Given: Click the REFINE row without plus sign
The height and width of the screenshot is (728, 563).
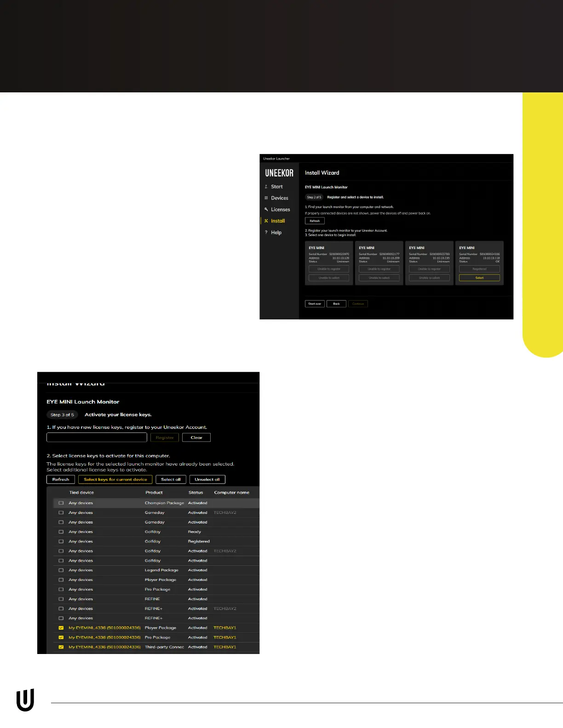Looking at the screenshot, I should coord(156,599).
